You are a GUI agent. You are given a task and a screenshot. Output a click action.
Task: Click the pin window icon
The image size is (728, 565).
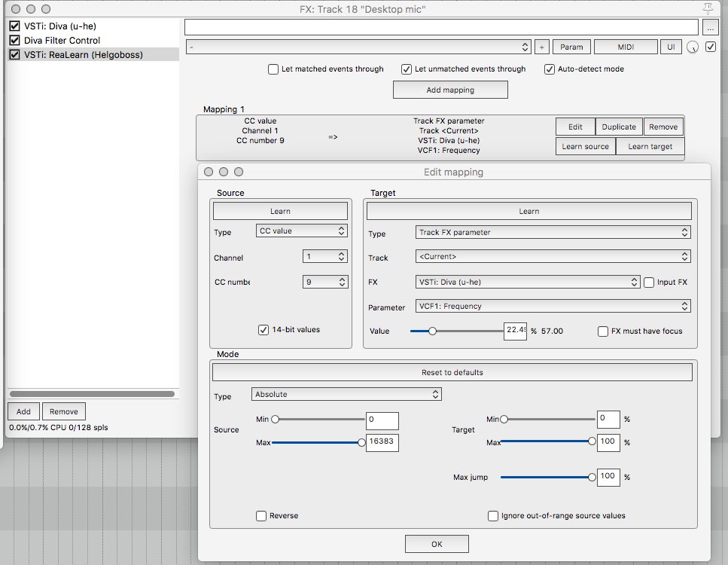point(708,8)
